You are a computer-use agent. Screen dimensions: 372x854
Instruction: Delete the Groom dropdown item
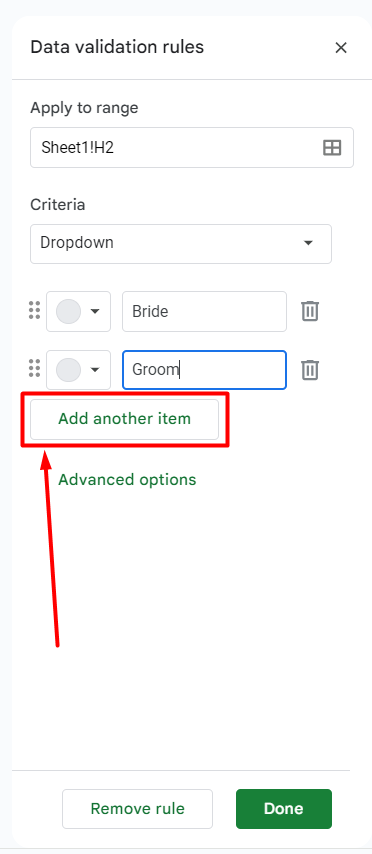[x=310, y=370]
